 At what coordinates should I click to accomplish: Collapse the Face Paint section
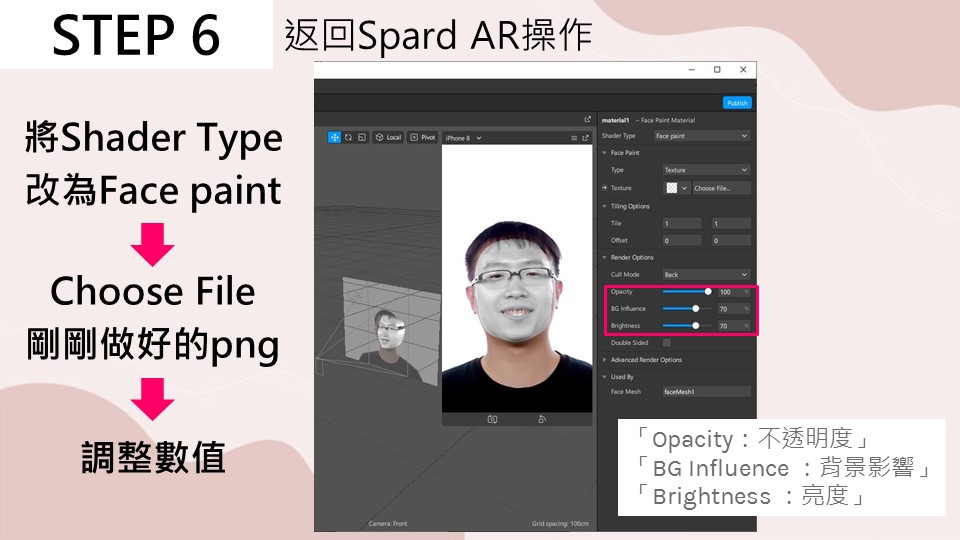point(605,153)
